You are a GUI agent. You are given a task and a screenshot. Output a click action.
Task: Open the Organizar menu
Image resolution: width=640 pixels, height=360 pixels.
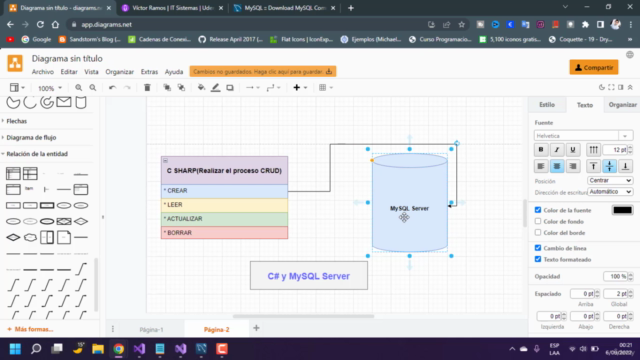(x=120, y=72)
